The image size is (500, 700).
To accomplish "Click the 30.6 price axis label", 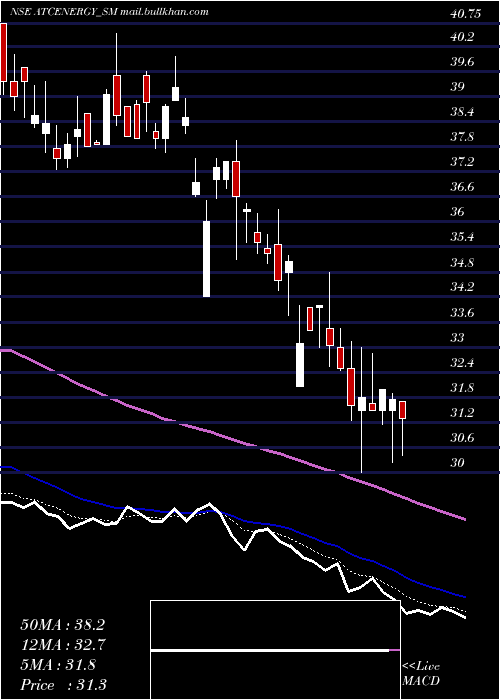I will point(462,438).
